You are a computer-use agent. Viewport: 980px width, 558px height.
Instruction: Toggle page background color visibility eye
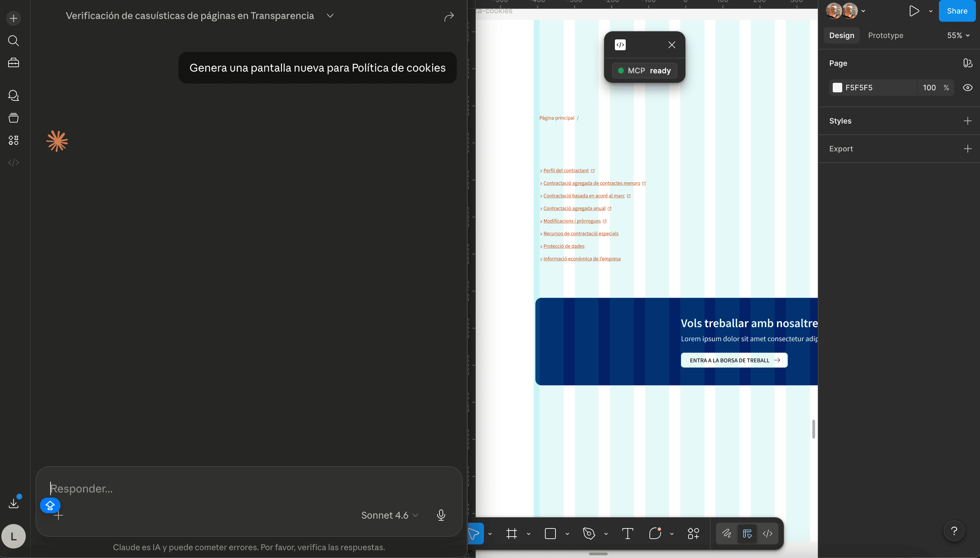pyautogui.click(x=967, y=88)
